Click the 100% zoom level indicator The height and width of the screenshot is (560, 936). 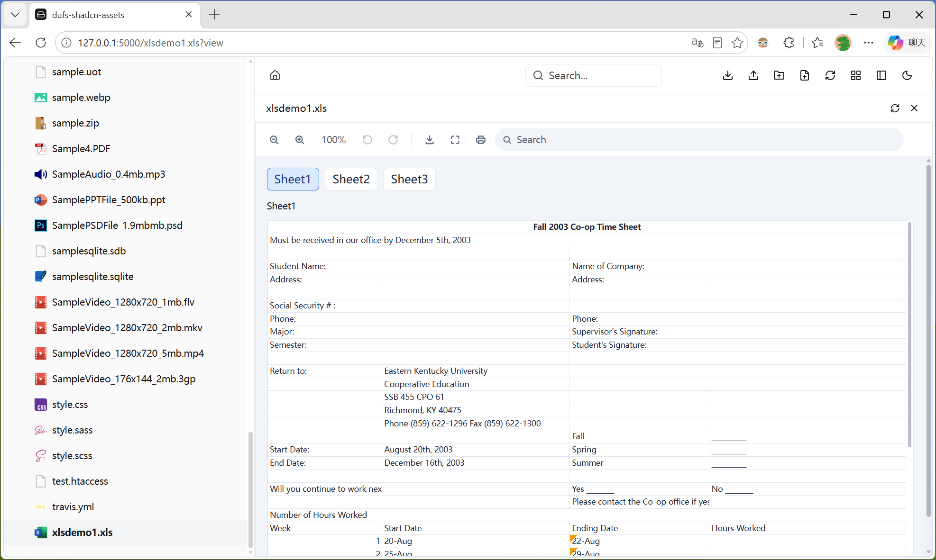tap(333, 140)
